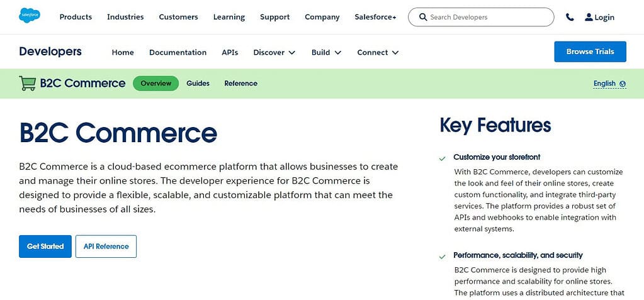
Task: Click the B2C Commerce banner title
Action: click(x=82, y=83)
